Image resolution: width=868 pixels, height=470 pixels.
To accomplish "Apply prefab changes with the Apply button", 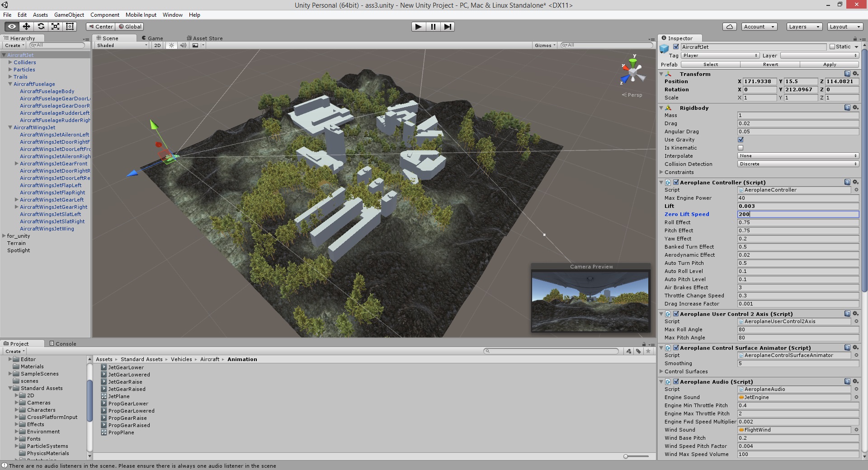I will point(829,64).
